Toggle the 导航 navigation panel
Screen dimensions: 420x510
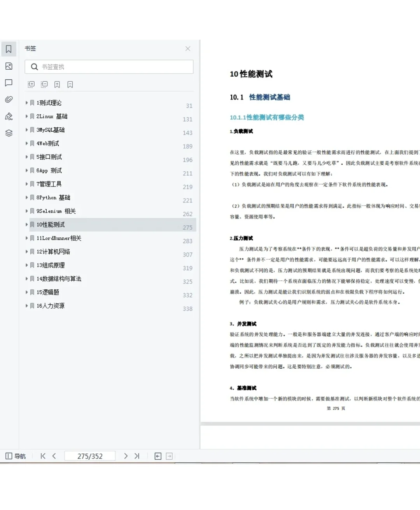coord(16,456)
